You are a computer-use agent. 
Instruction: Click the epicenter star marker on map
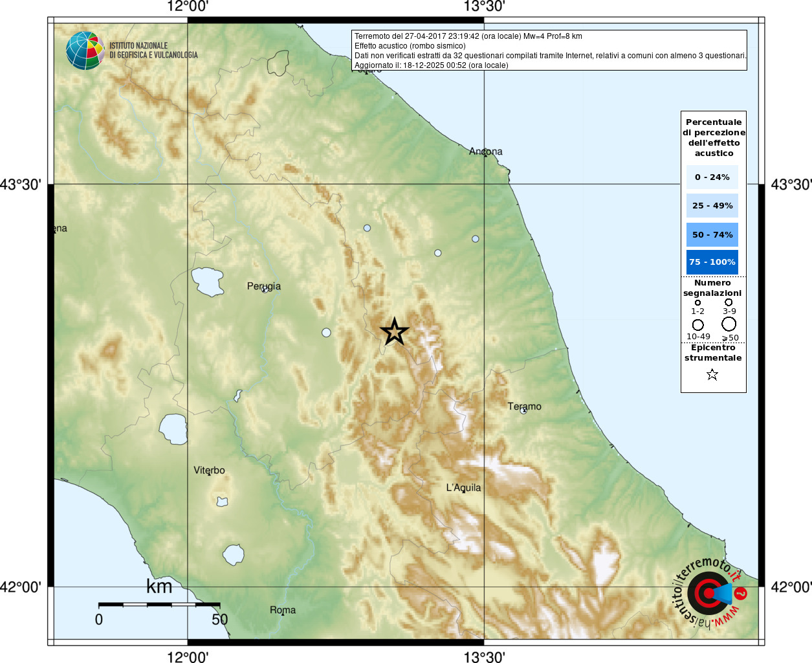tap(394, 331)
